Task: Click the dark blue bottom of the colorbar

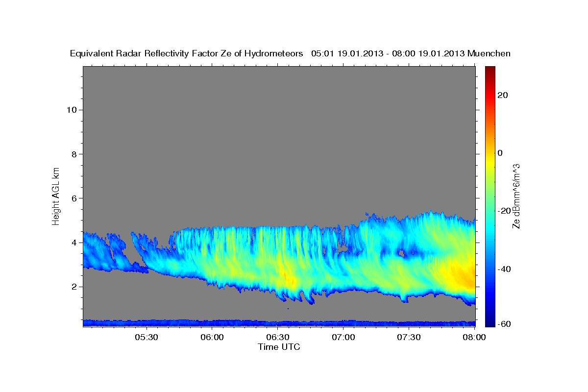Action: (490, 322)
